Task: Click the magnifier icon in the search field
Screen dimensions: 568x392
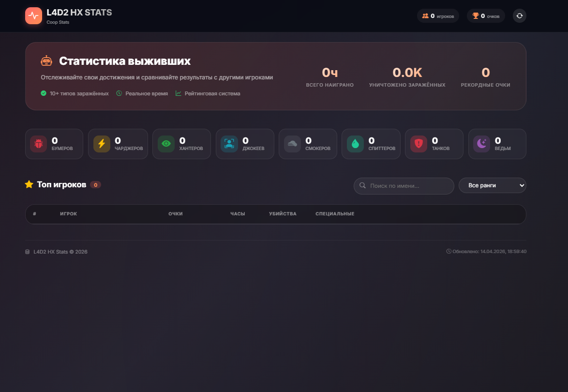Action: click(x=362, y=185)
